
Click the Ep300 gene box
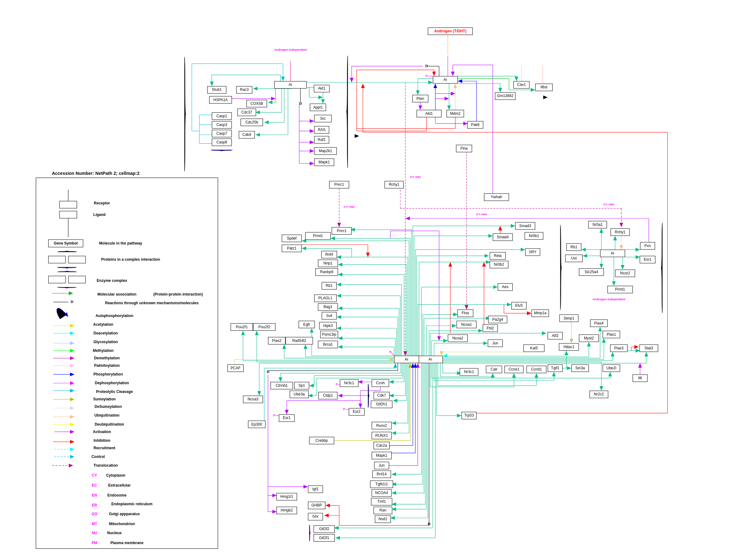click(x=256, y=424)
